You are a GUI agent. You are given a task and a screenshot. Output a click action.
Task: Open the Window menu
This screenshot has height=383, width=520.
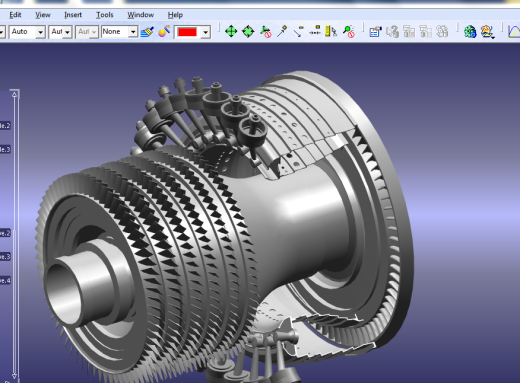tap(140, 15)
